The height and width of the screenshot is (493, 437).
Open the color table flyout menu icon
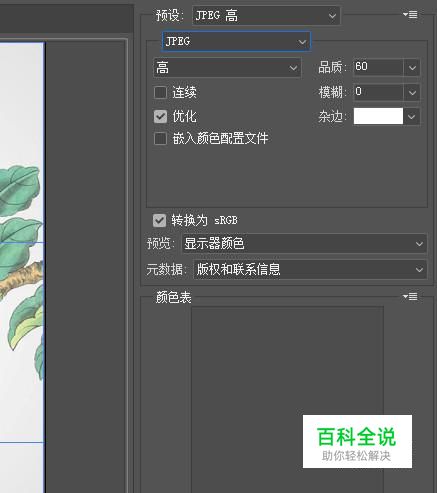pos(410,296)
